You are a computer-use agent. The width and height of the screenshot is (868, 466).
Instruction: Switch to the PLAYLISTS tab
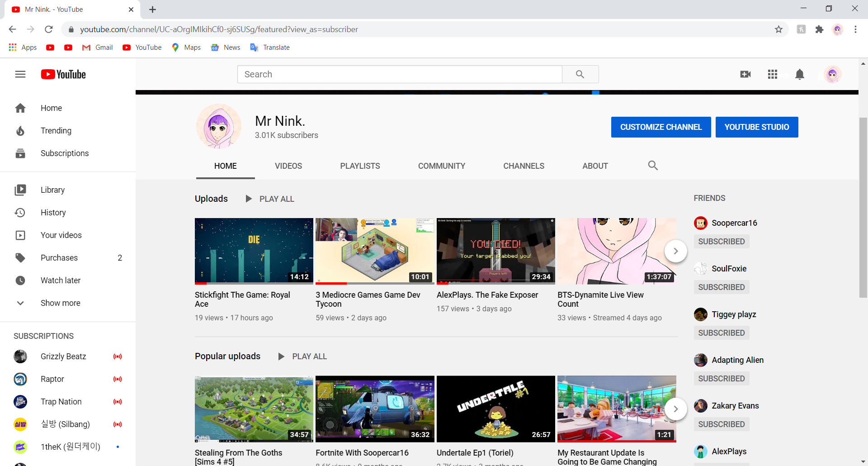coord(360,166)
